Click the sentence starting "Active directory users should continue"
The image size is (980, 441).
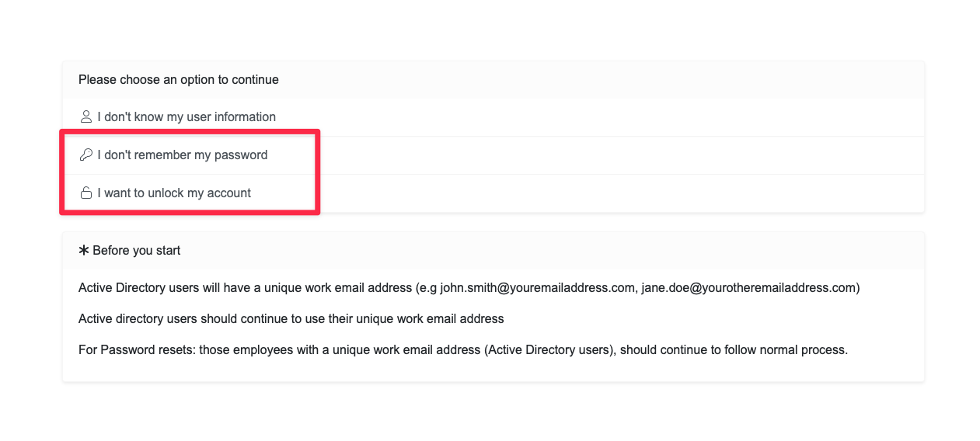(291, 318)
